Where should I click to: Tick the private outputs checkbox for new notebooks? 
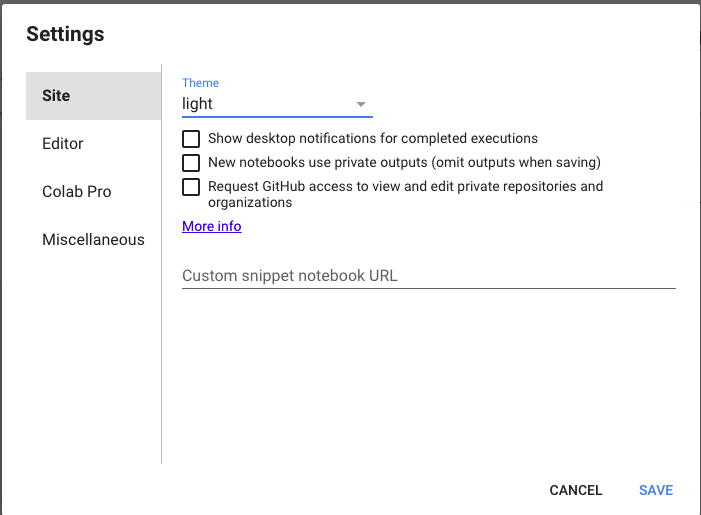pos(191,163)
